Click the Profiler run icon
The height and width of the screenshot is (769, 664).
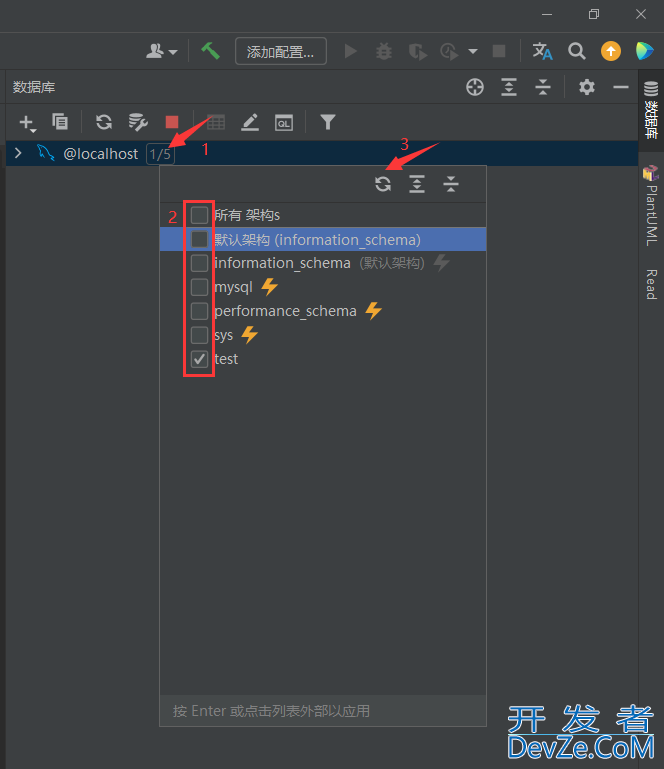coord(449,51)
